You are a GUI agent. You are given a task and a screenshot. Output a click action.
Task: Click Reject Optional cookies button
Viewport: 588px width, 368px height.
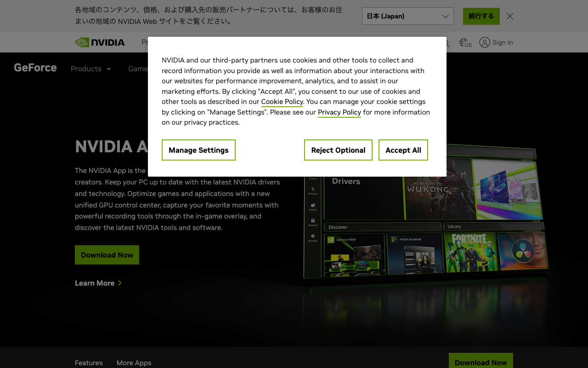338,150
